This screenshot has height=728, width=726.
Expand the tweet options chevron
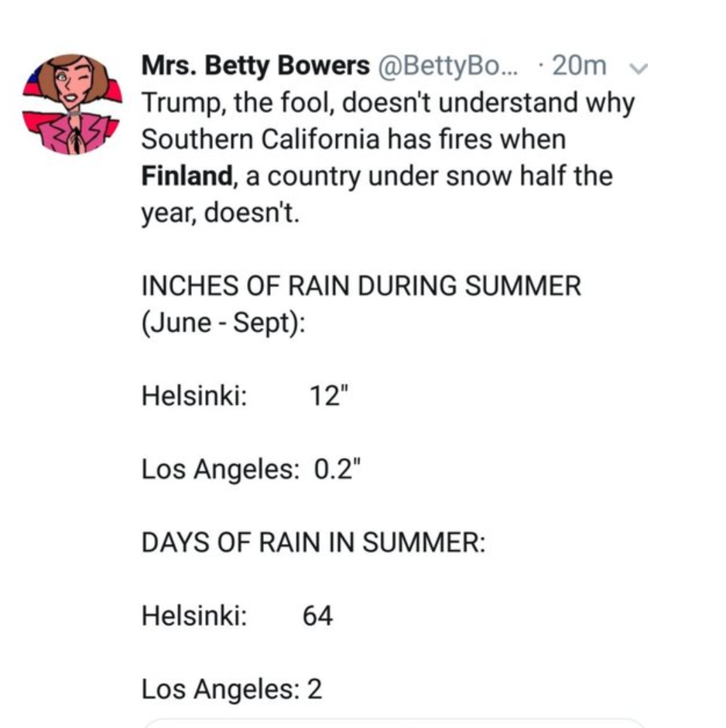[x=639, y=68]
